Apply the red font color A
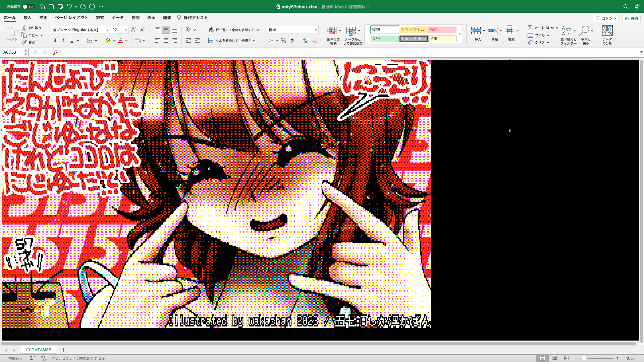 [120, 41]
